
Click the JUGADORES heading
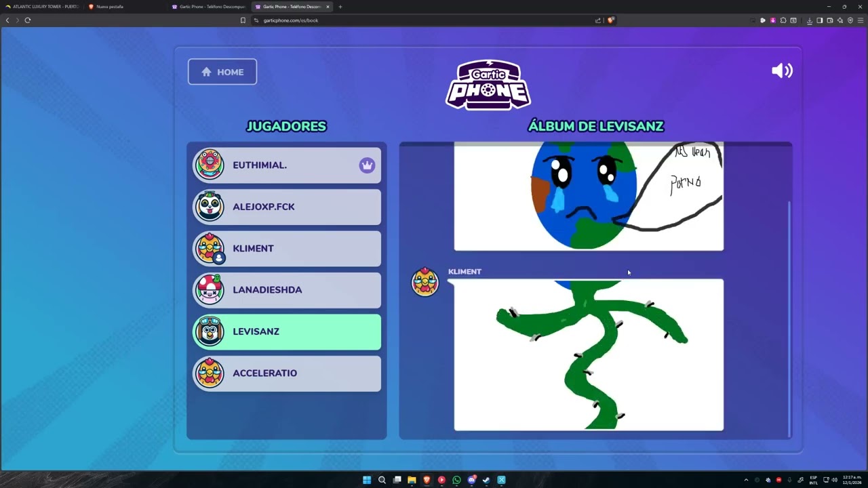click(286, 127)
